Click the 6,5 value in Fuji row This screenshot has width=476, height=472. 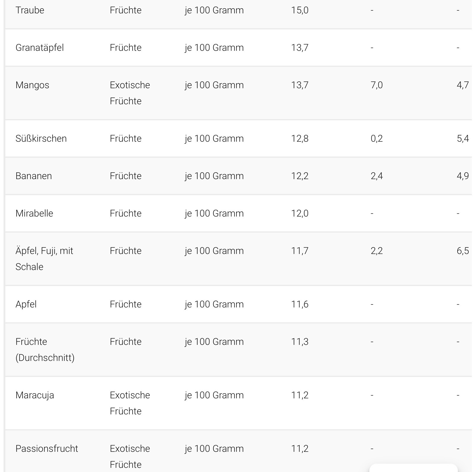[x=463, y=251]
